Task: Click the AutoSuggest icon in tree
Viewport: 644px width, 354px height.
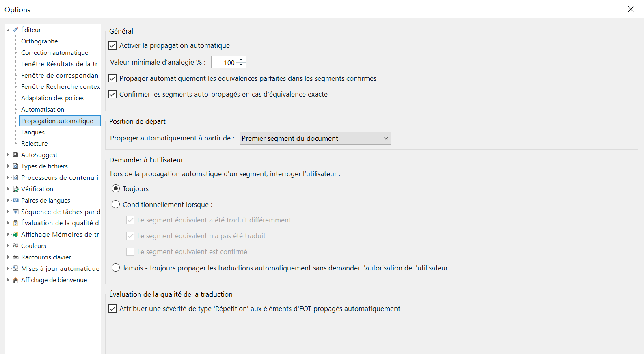Action: [15, 155]
